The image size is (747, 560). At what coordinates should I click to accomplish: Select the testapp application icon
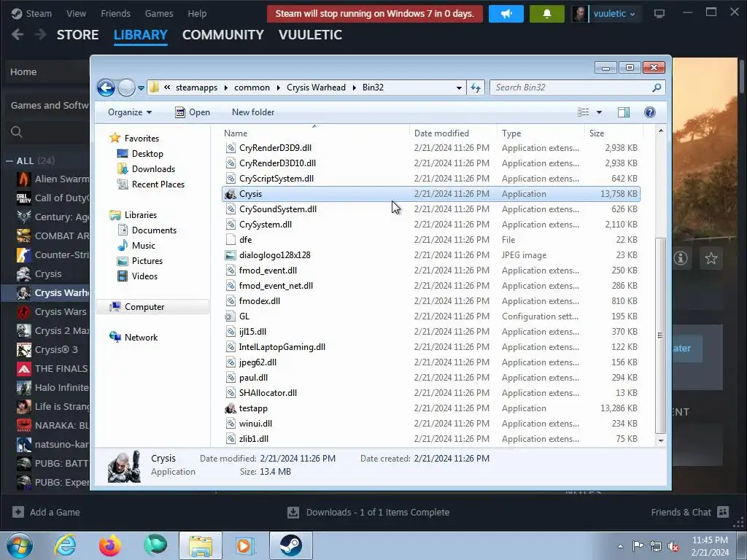(231, 408)
